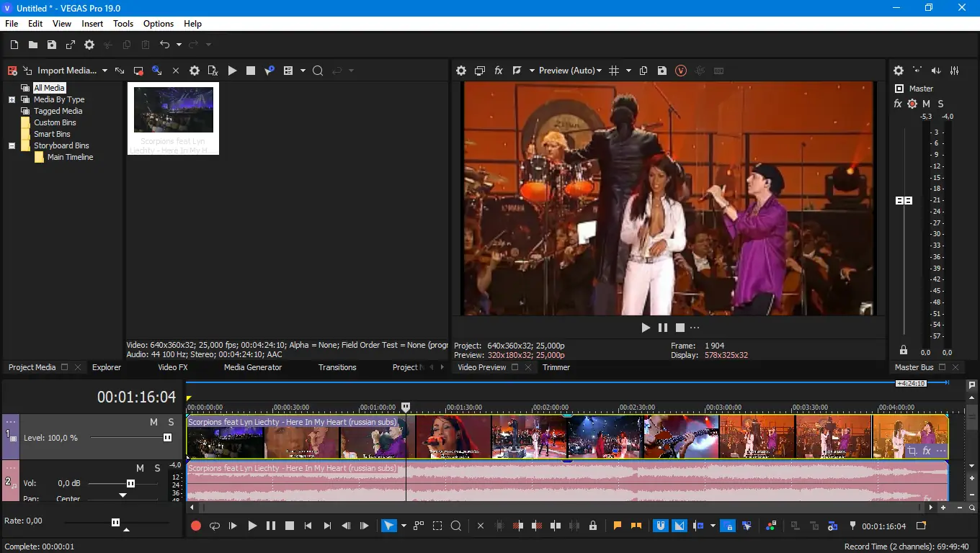Select the Main Timeline bin
Viewport: 980px width, 553px height.
click(x=70, y=157)
